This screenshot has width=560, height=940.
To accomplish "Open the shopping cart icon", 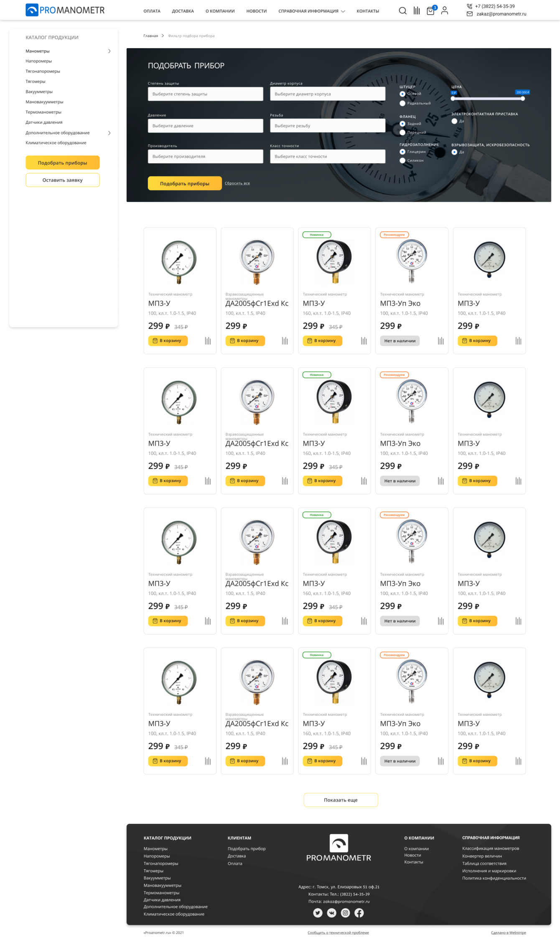I will coord(430,11).
